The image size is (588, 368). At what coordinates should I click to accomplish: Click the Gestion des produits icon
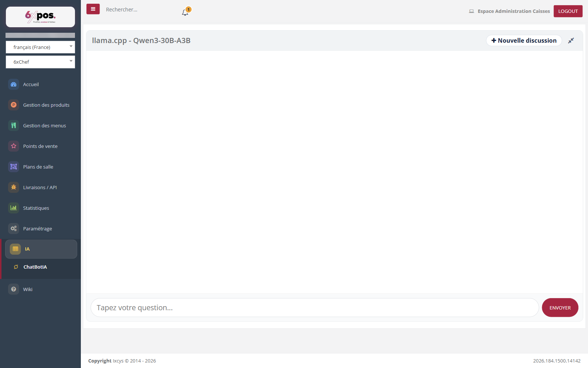(x=14, y=105)
